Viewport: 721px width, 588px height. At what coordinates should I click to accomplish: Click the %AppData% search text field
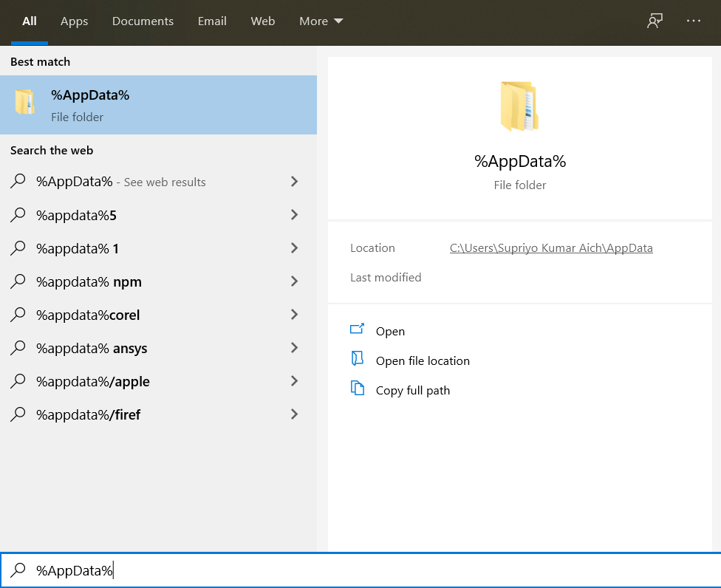click(x=360, y=570)
